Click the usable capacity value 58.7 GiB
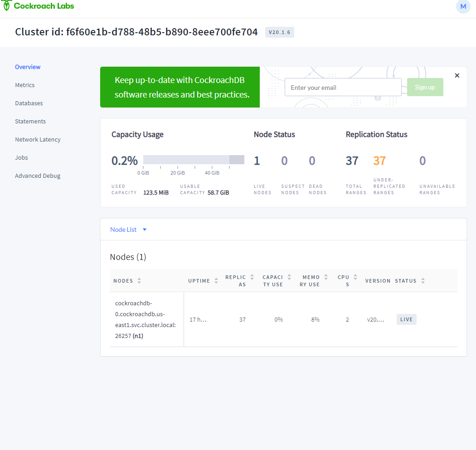Screen dimensions: 476x450 click(x=218, y=193)
